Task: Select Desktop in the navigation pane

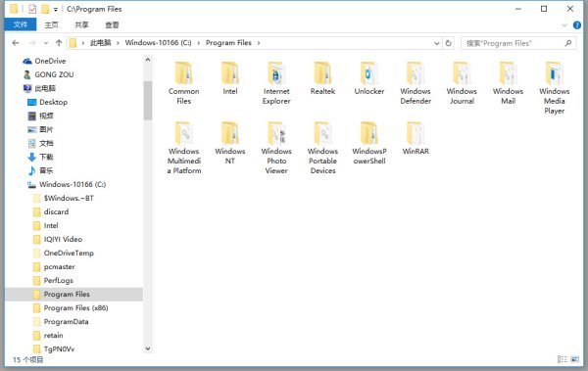Action: (x=54, y=102)
